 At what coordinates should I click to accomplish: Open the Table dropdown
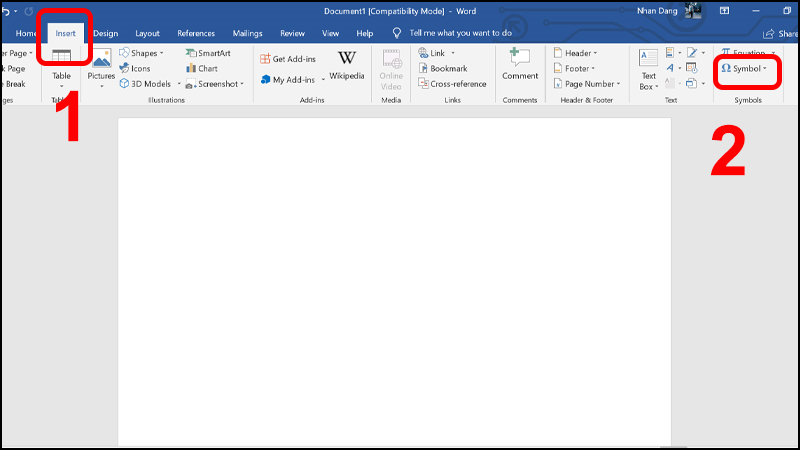[62, 66]
